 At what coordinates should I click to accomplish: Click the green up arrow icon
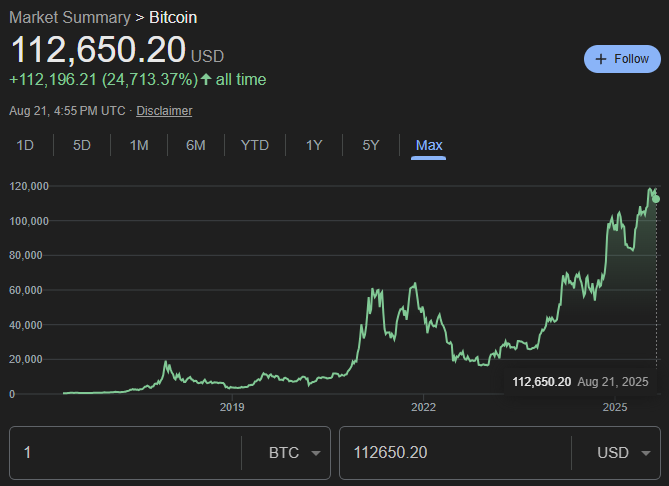coord(206,79)
